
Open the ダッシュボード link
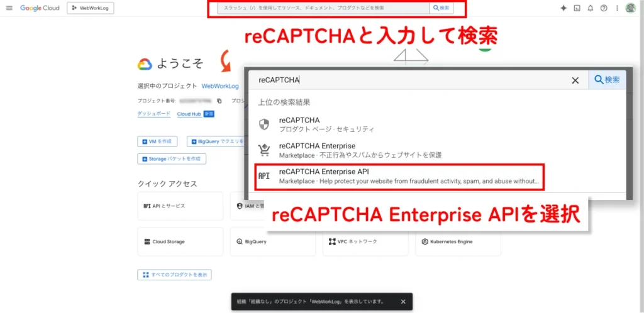153,114
